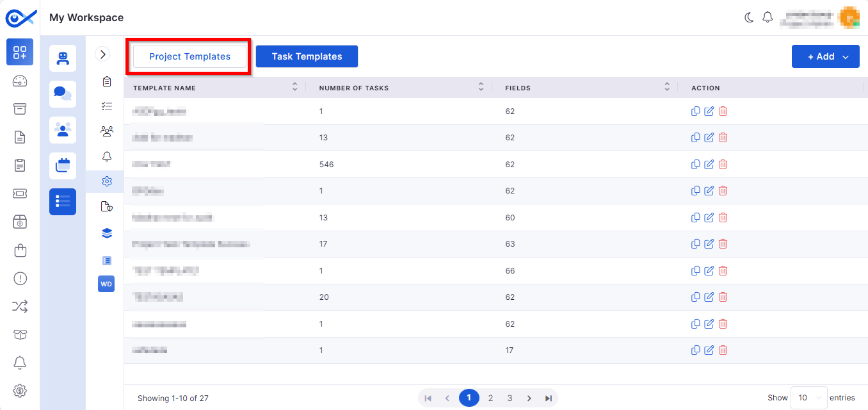868x410 pixels.
Task: Sort by Template Name column
Action: tap(294, 87)
